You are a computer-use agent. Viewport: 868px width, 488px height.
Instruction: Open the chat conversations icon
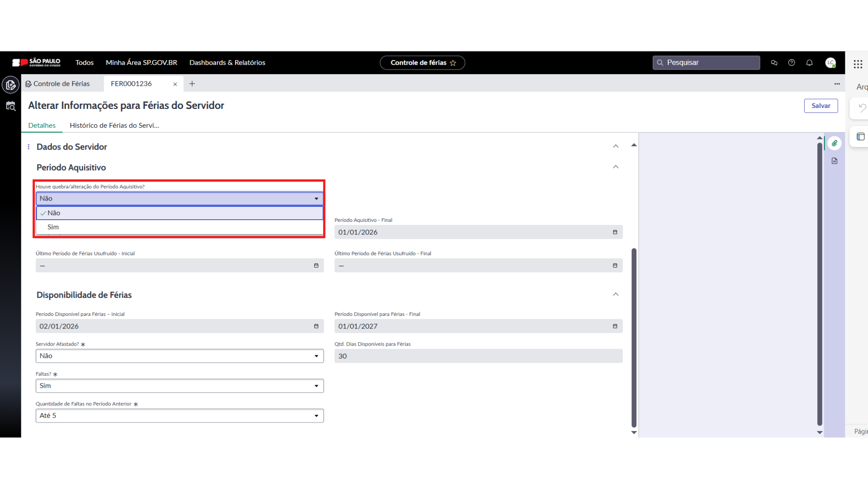(x=774, y=63)
